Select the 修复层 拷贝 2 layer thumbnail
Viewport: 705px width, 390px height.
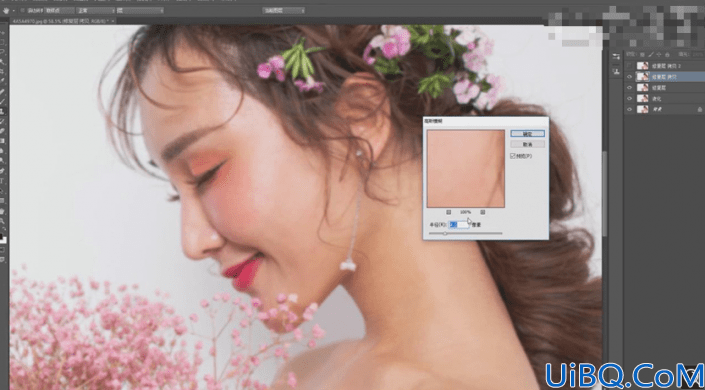(x=643, y=66)
